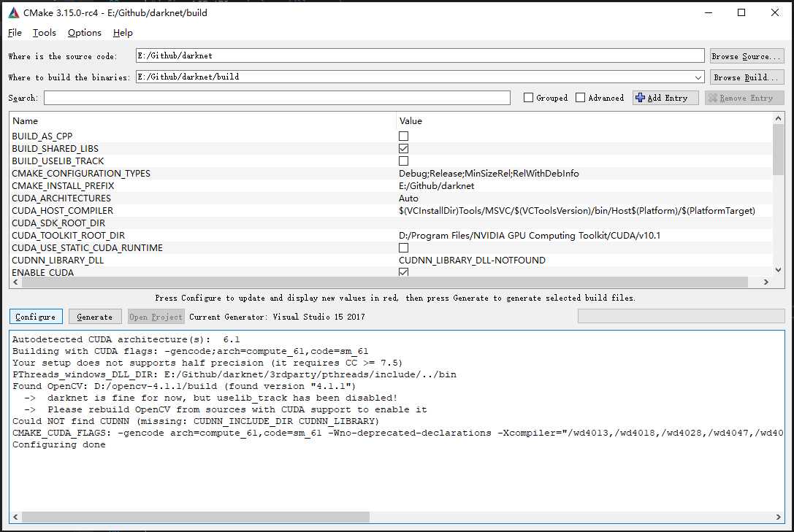Click the CUDA_HOST_COMPILER path value

tap(577, 210)
